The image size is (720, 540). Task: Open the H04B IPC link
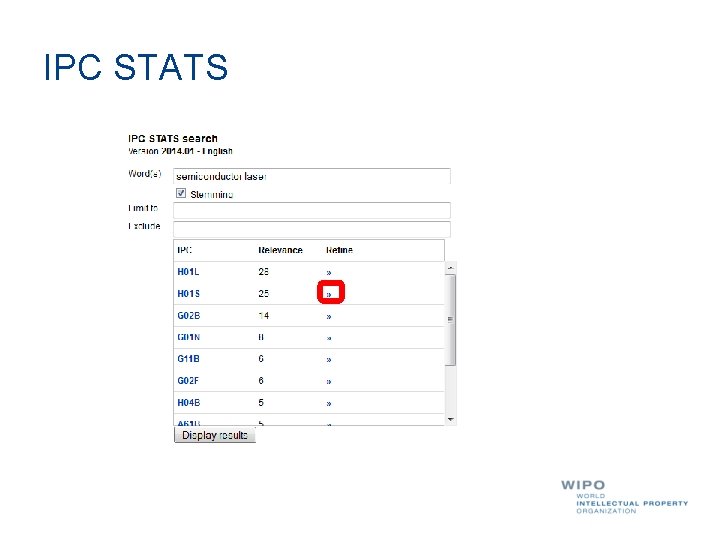(x=189, y=403)
